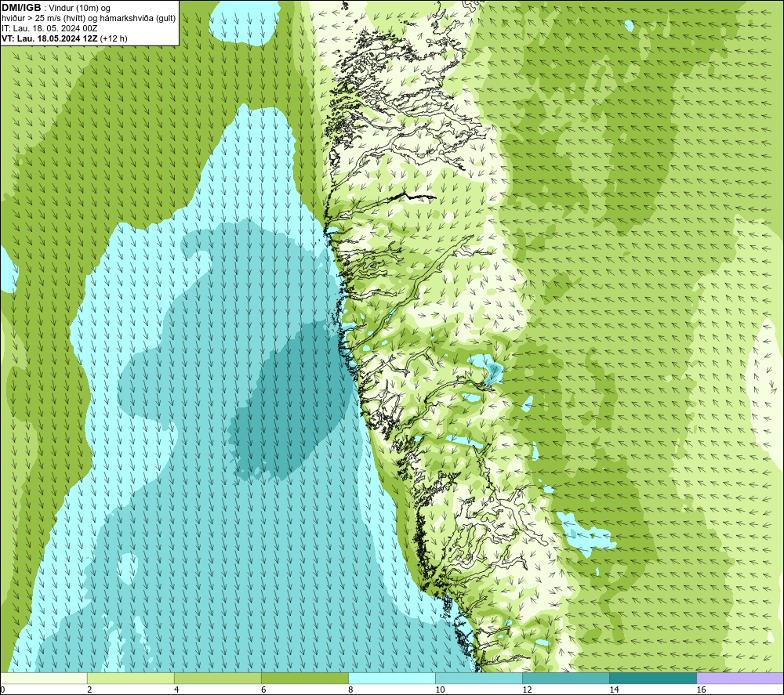
Task: Pick the turquoise 10–12 m/s legend swatch
Action: [478, 678]
